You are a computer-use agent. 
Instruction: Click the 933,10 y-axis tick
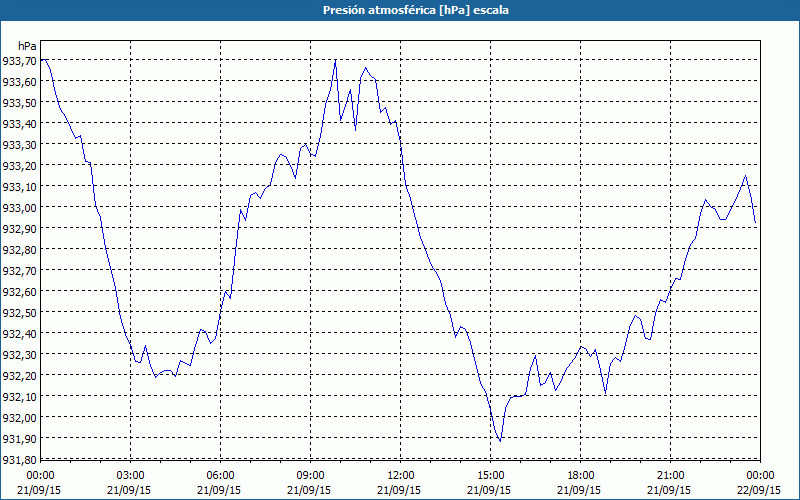[x=19, y=187]
